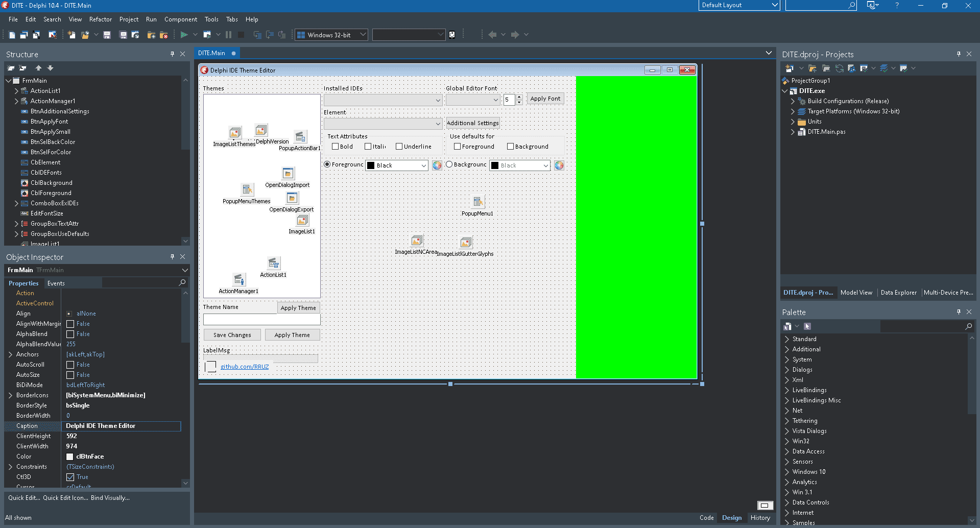Click Add New Project icon in Projects panel
980x528 pixels.
coord(789,68)
